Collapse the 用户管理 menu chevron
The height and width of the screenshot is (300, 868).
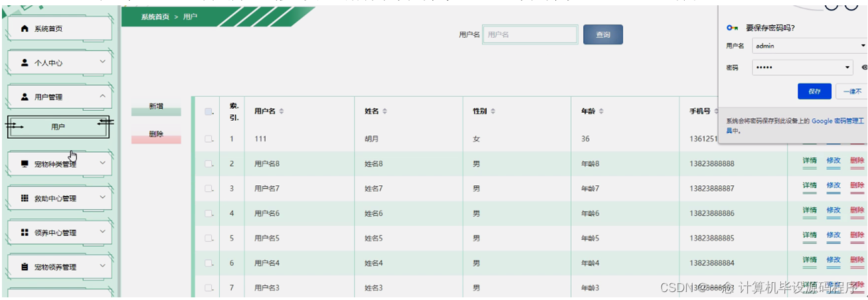(102, 96)
